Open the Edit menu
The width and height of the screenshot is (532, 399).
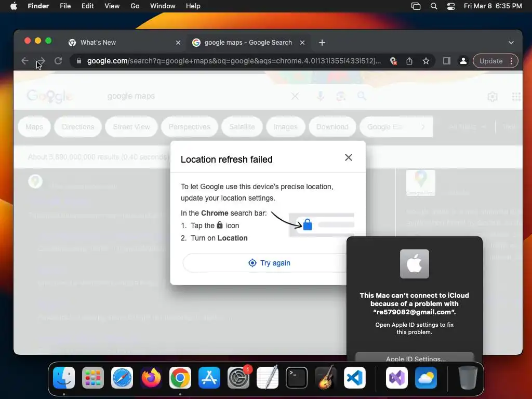(x=87, y=6)
